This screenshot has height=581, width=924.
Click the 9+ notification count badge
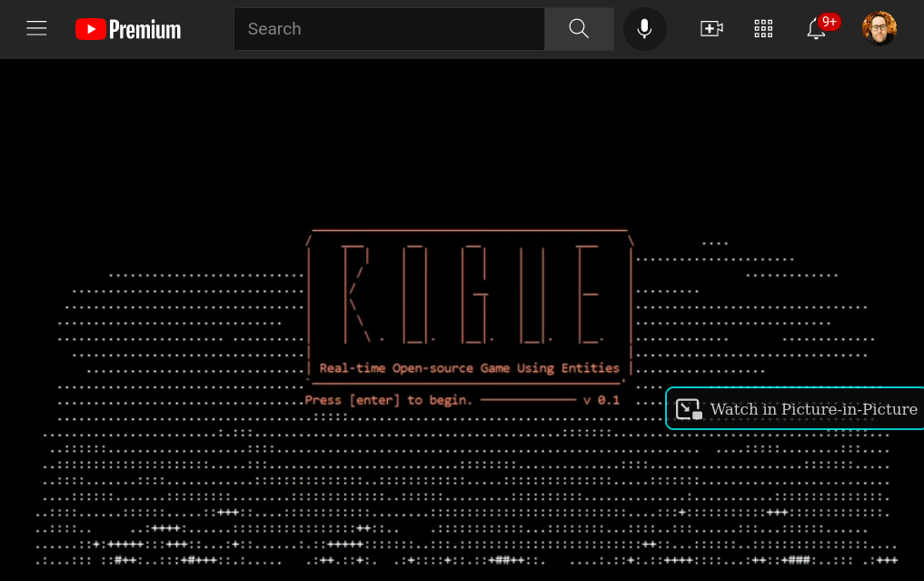[x=829, y=21]
